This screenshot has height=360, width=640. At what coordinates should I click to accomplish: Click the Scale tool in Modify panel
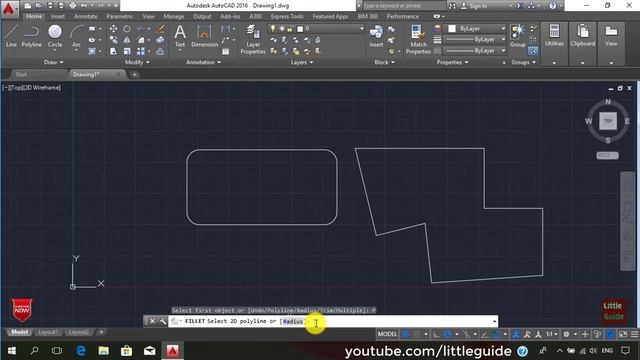127,51
